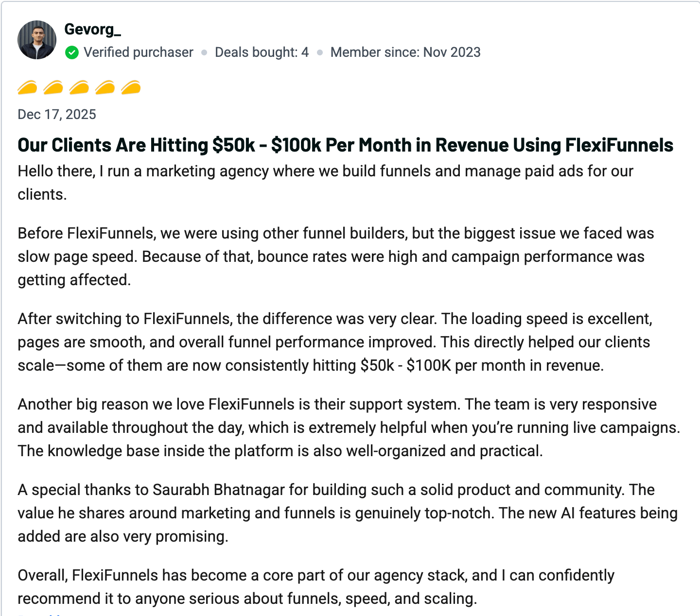Click the Dec 17, 2025 review date
Viewport: 700px width, 616px height.
[57, 115]
